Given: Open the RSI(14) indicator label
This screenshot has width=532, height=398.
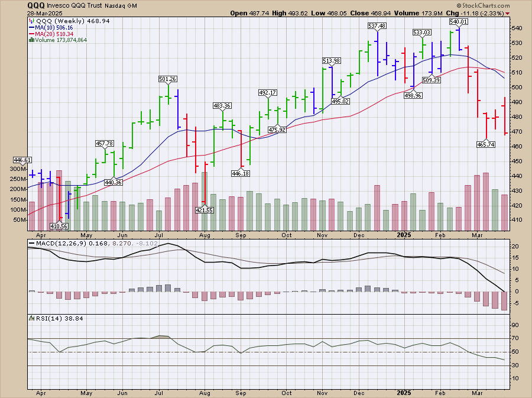Looking at the screenshot, I should click(42, 318).
